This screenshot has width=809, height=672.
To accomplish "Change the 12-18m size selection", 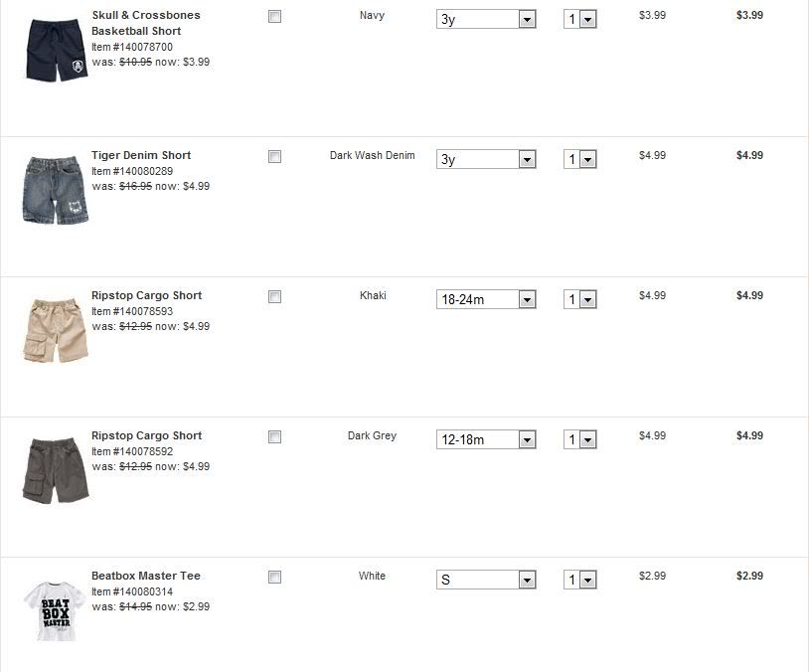I will [x=486, y=440].
